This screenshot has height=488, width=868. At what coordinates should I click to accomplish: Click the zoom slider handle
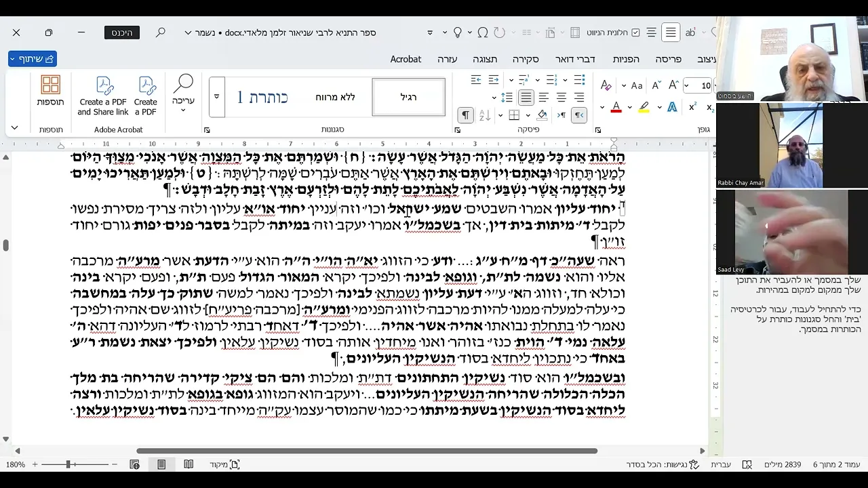point(68,464)
